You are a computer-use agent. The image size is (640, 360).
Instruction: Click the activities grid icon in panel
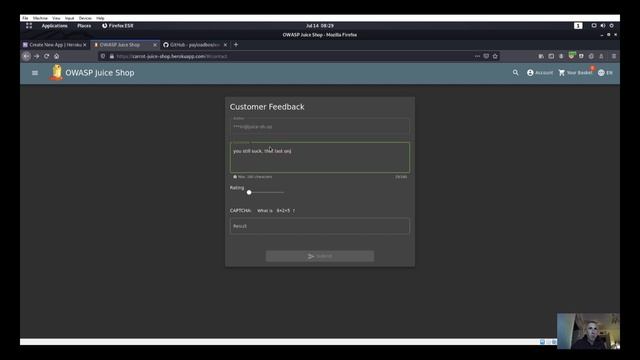click(29, 26)
